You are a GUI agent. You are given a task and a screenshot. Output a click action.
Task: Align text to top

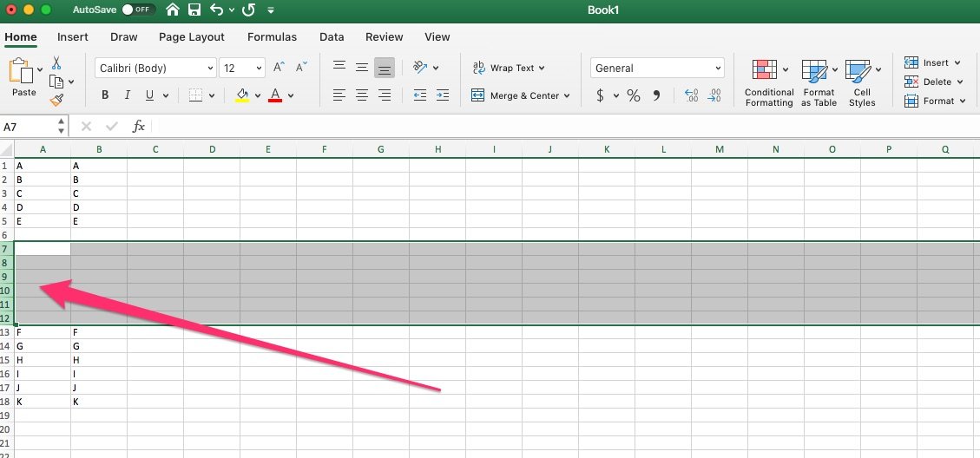point(339,66)
